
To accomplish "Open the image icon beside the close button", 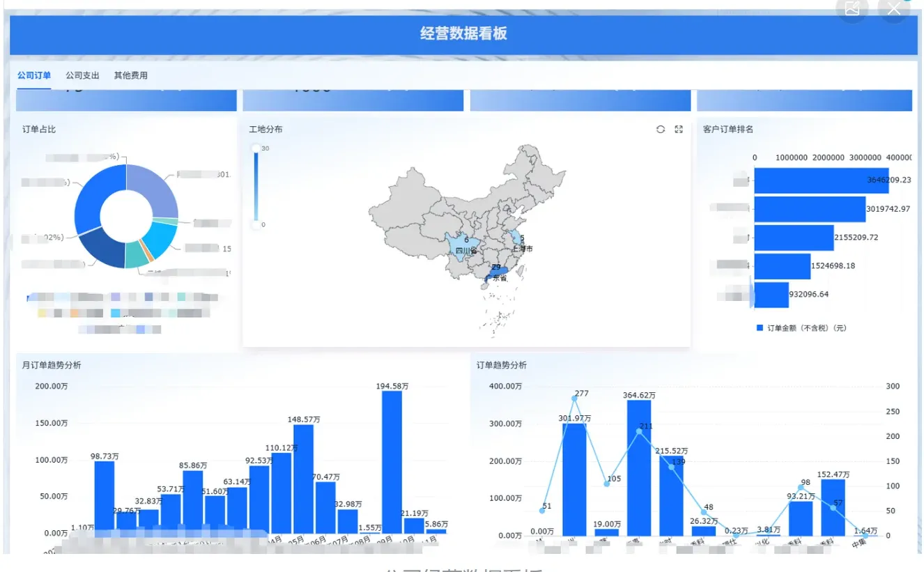I will [852, 8].
